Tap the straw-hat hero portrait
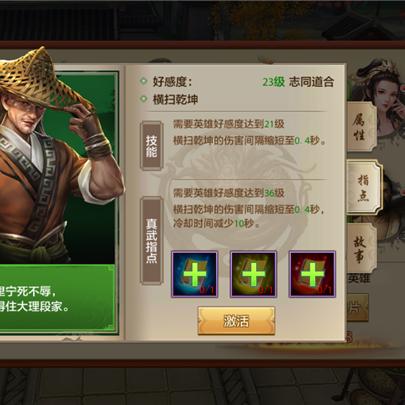This screenshot has width=405, height=405. click(x=58, y=155)
